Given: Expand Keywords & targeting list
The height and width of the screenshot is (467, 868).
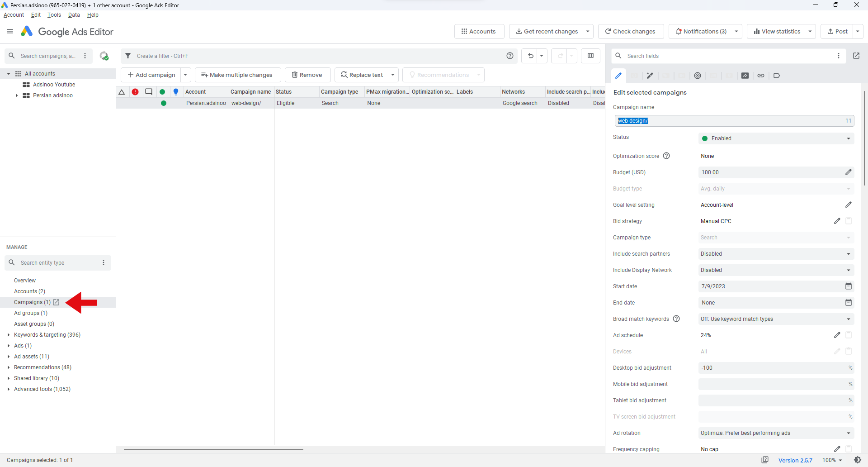Looking at the screenshot, I should [x=9, y=335].
